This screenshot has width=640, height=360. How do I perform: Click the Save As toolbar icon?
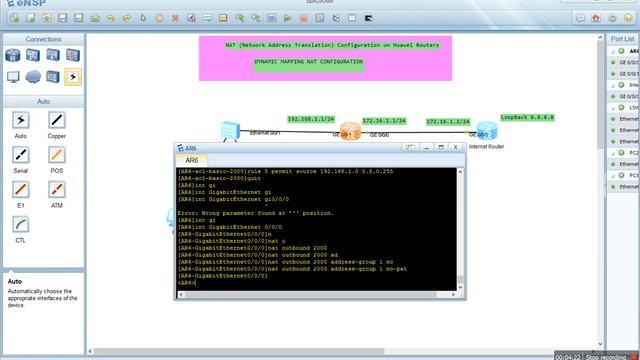point(78,18)
